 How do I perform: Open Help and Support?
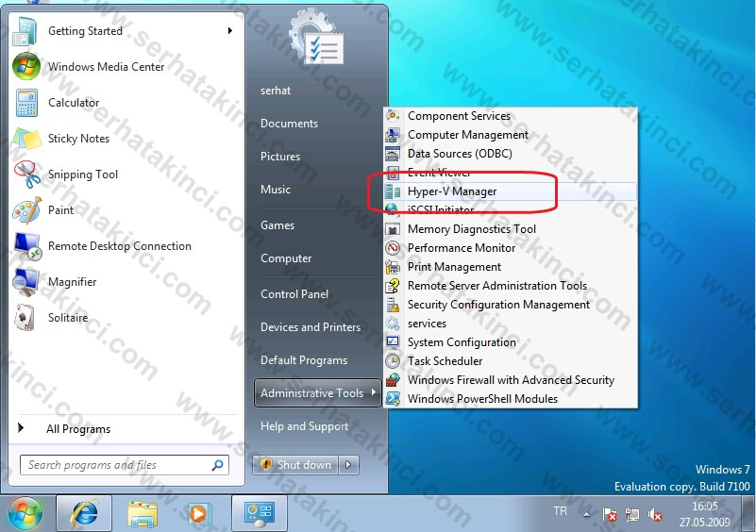coord(304,426)
